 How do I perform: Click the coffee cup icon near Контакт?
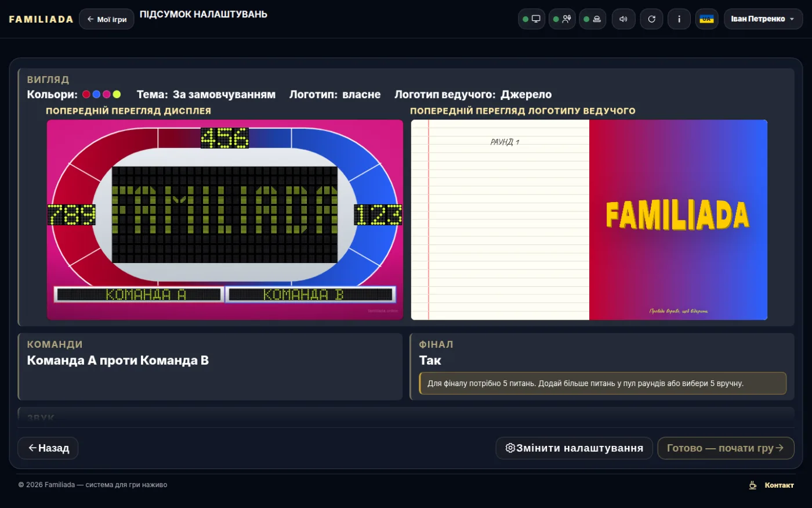tap(753, 485)
